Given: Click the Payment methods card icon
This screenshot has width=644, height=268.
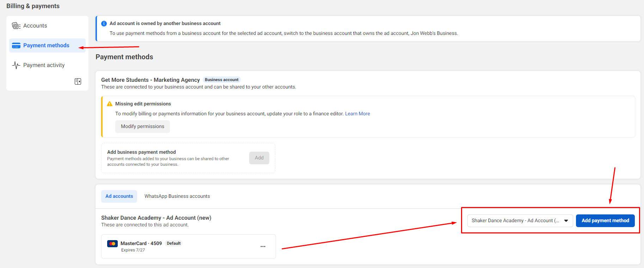Looking at the screenshot, I should pos(16,45).
